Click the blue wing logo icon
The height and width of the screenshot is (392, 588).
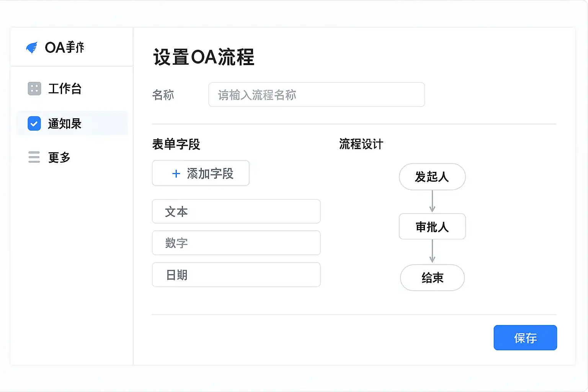pyautogui.click(x=32, y=47)
